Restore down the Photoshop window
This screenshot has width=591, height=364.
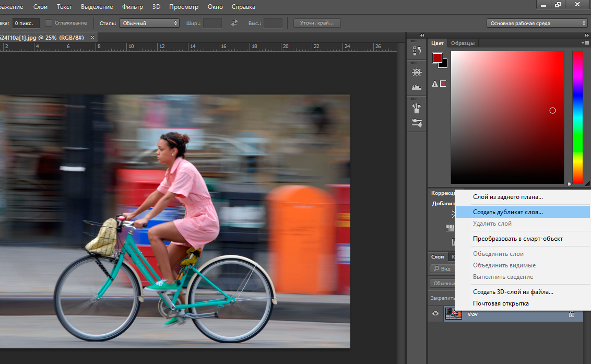coord(558,5)
